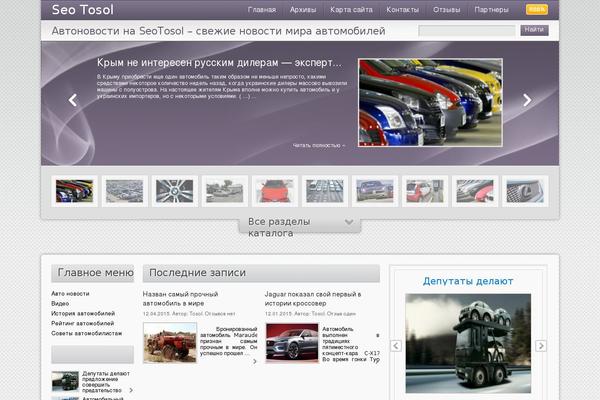The height and width of the screenshot is (400, 600).
Task: Open the Архивы menu item
Action: tap(302, 11)
